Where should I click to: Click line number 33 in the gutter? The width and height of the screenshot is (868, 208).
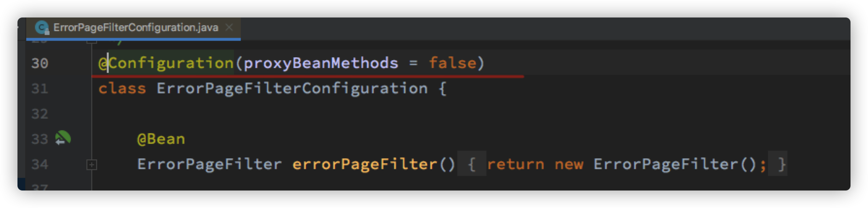pos(40,139)
